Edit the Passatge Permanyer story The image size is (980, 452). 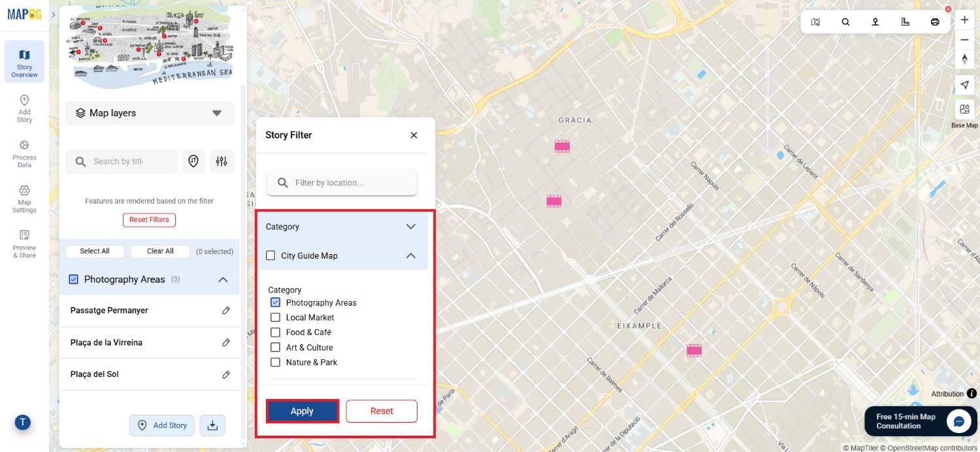coord(226,310)
